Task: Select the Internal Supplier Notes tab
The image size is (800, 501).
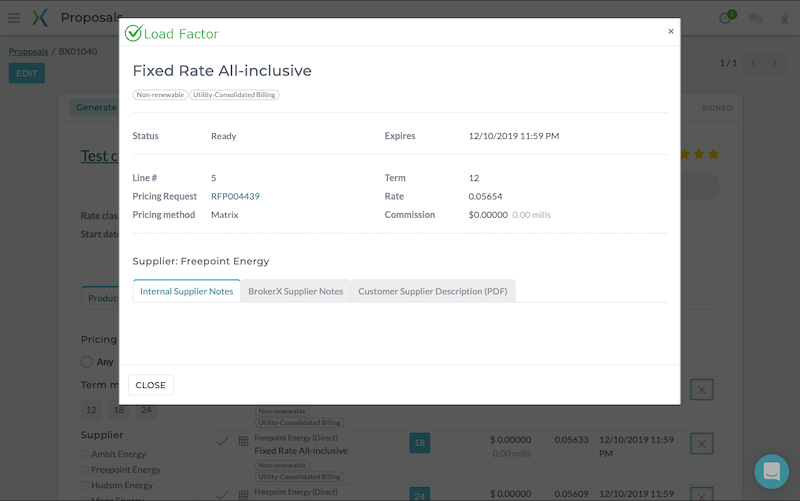Action: [x=187, y=291]
